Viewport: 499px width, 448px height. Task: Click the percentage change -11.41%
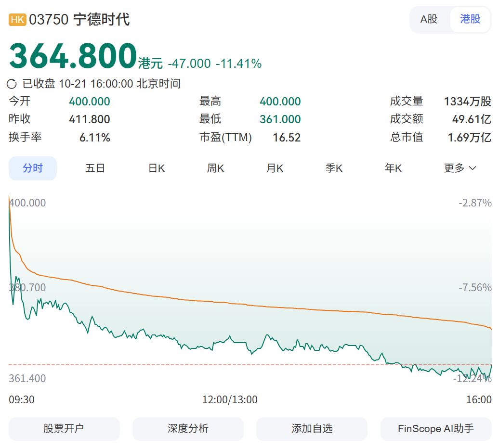point(239,64)
